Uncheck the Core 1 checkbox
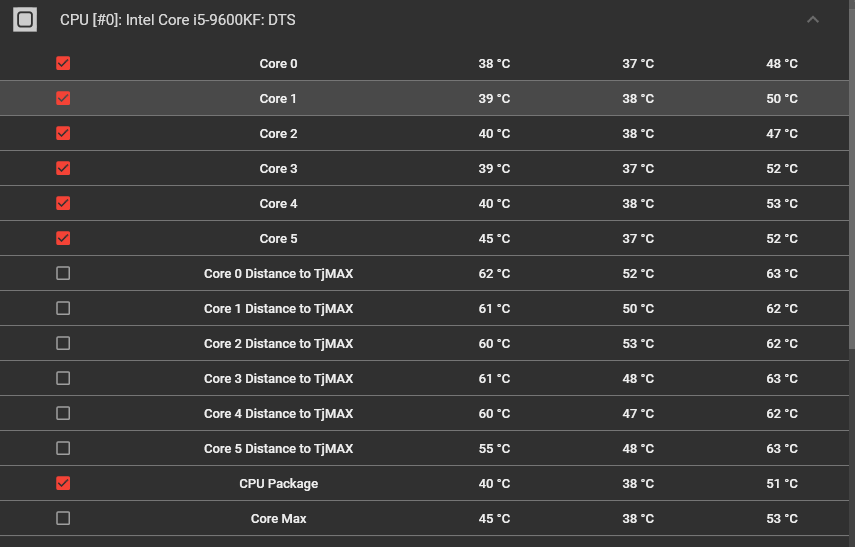Screen dimensions: 855x547 pos(63,99)
